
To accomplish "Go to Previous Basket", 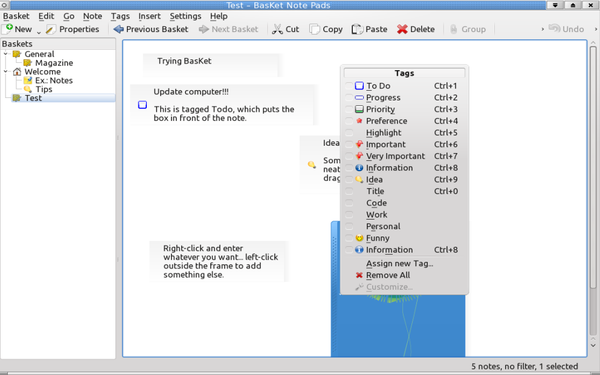I will (x=151, y=29).
